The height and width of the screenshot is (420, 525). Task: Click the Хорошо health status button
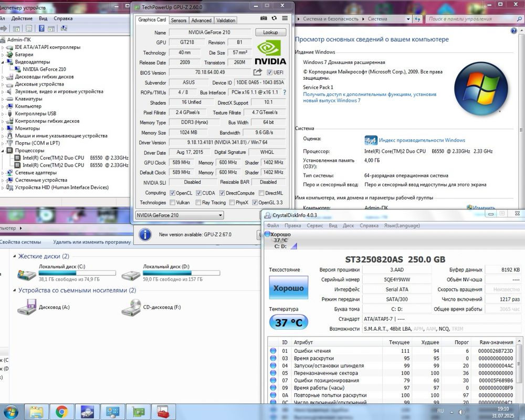click(x=289, y=288)
